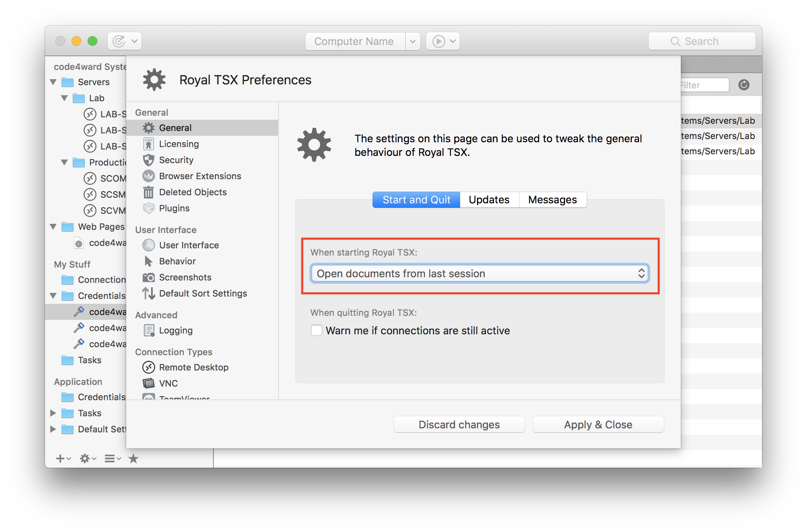The height and width of the screenshot is (532, 807).
Task: Switch to the Updates tab
Action: pos(489,200)
